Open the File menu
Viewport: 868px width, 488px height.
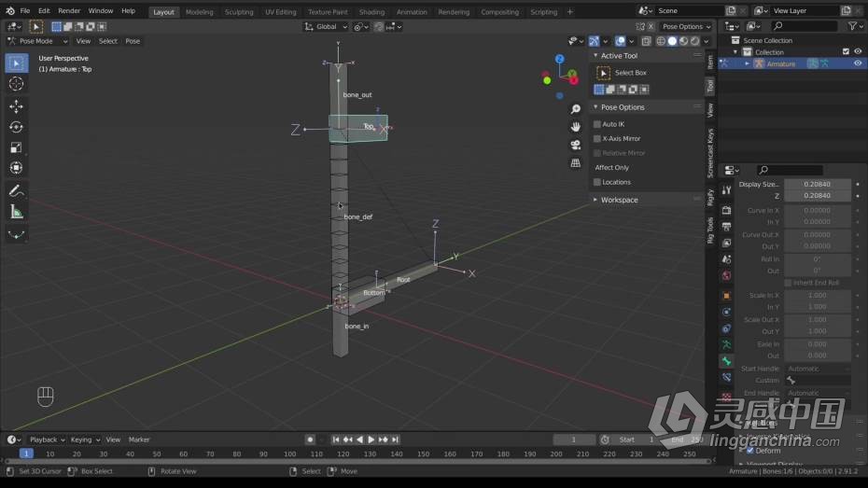click(x=25, y=10)
